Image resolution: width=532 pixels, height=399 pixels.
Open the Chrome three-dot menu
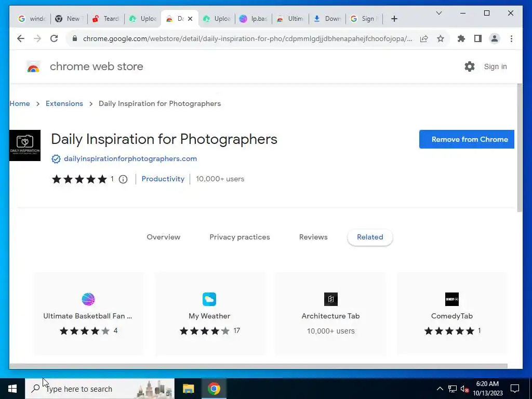[x=511, y=38]
